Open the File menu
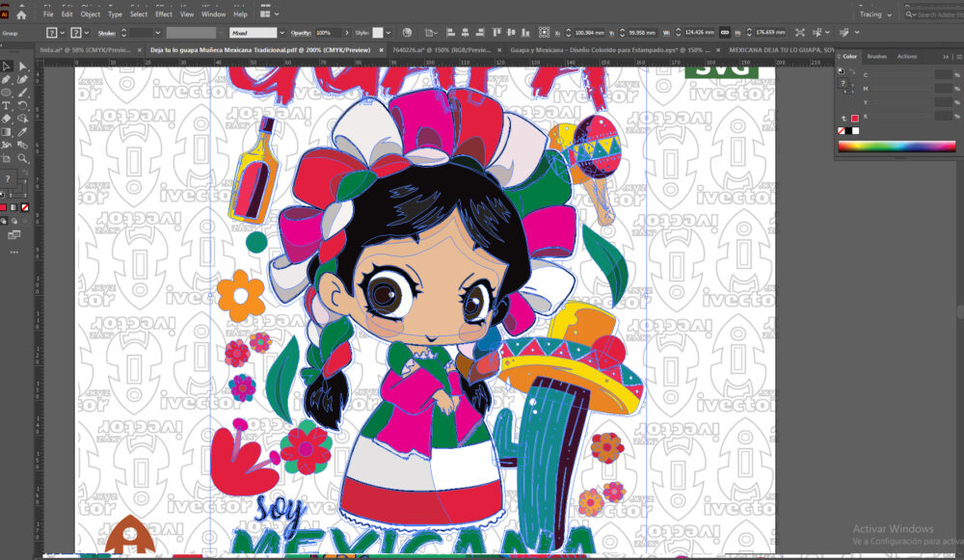The height and width of the screenshot is (560, 964). 48,14
